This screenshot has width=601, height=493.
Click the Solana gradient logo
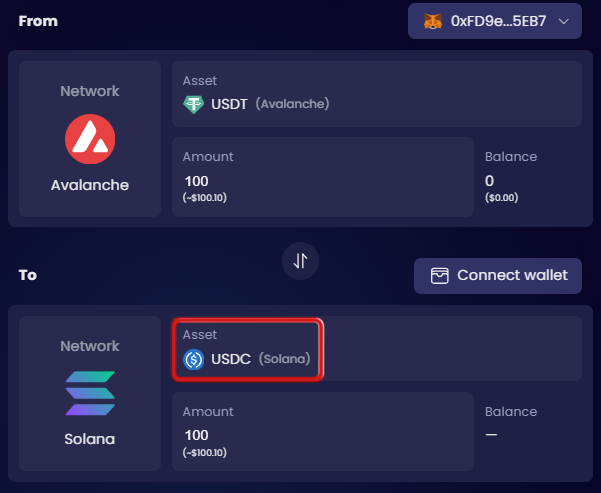tap(90, 393)
